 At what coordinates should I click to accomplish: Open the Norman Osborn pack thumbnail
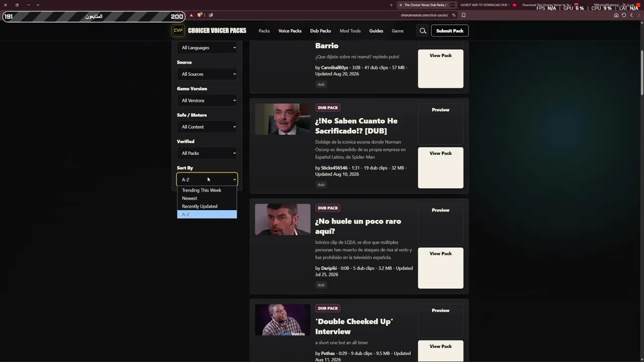(283, 119)
